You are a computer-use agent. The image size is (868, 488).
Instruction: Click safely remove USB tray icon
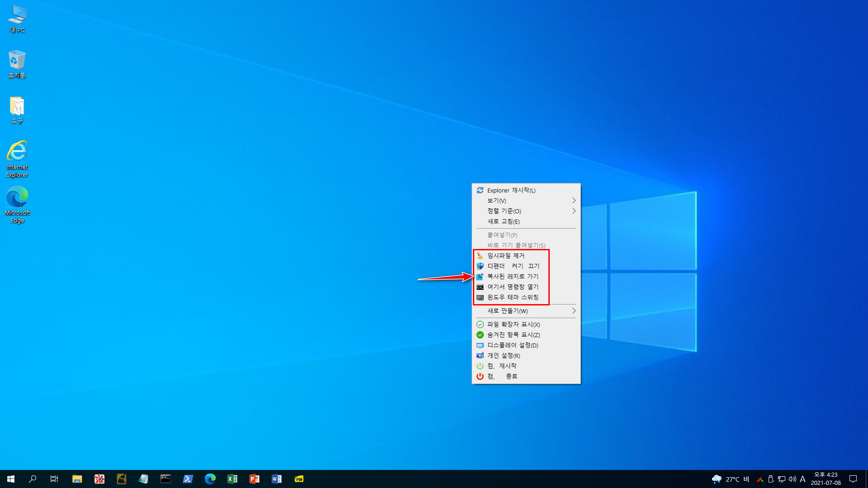click(x=771, y=479)
